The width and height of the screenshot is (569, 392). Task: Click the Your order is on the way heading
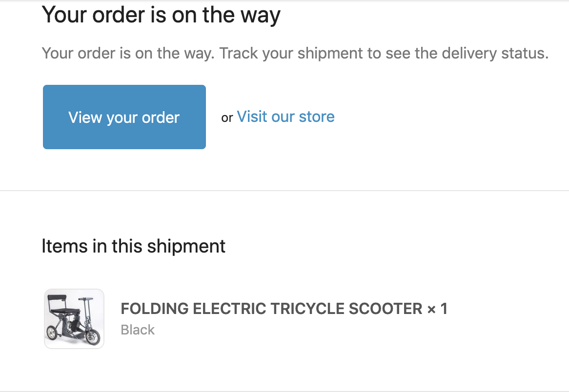pyautogui.click(x=161, y=15)
